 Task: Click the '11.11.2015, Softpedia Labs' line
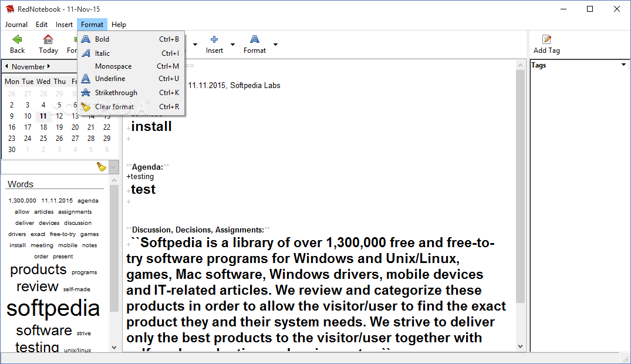234,85
